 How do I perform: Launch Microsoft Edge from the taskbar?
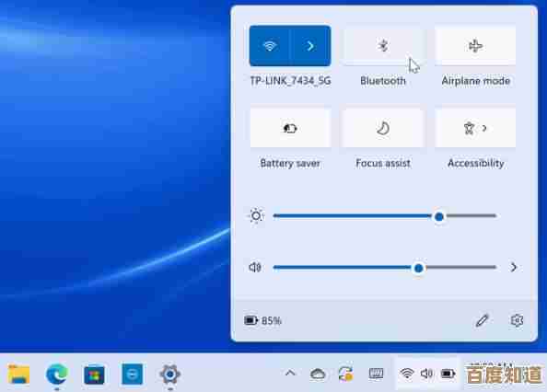57,374
